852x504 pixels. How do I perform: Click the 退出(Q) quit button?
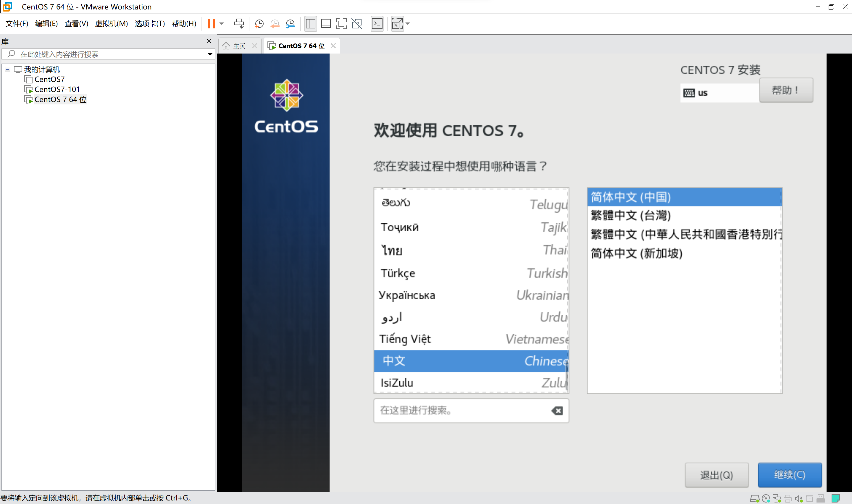(717, 474)
